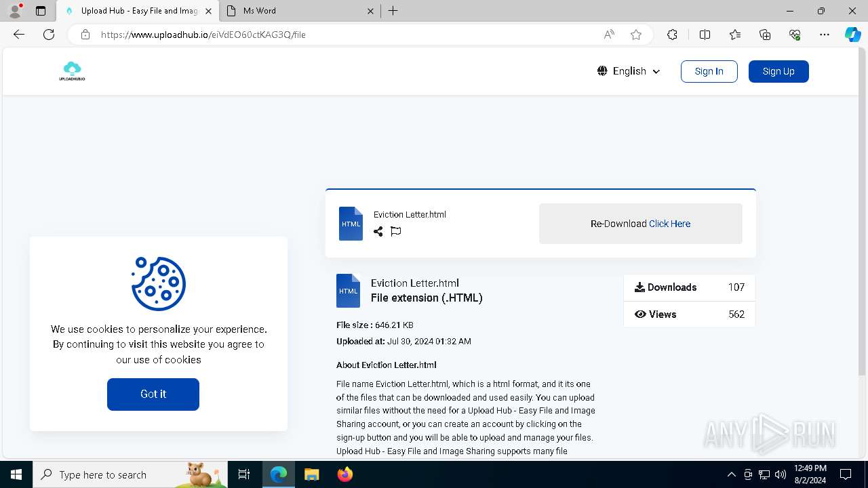
Task: Click the Split screen icon
Action: [705, 35]
